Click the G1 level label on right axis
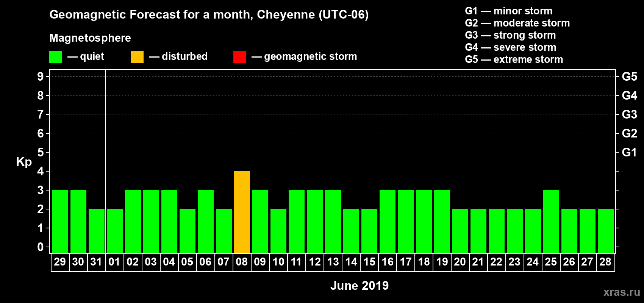This screenshot has width=644, height=303. point(629,152)
